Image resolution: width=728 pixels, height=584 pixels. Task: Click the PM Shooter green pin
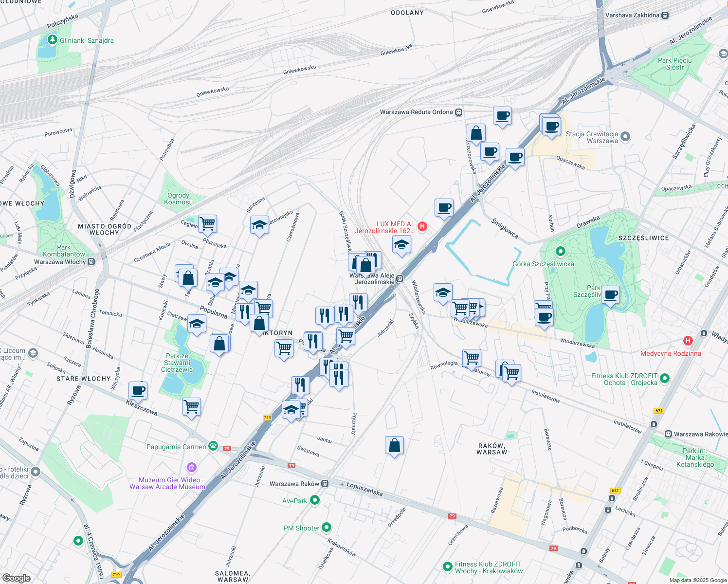[327, 527]
